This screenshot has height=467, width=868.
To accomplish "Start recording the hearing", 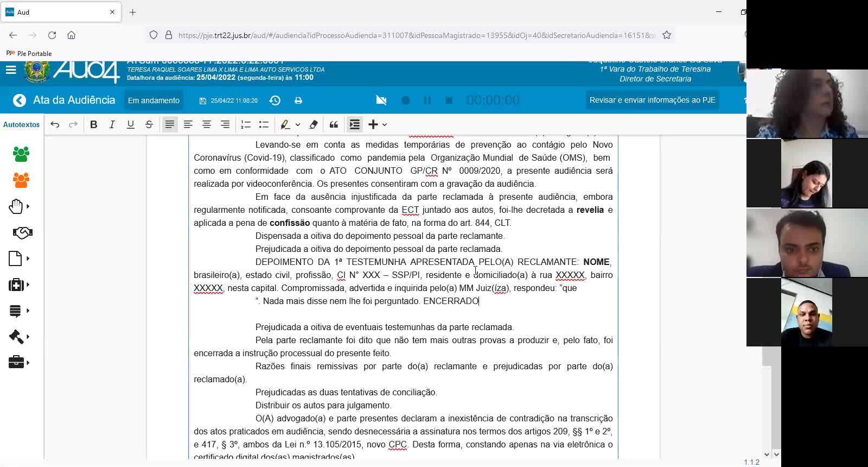I will [405, 100].
